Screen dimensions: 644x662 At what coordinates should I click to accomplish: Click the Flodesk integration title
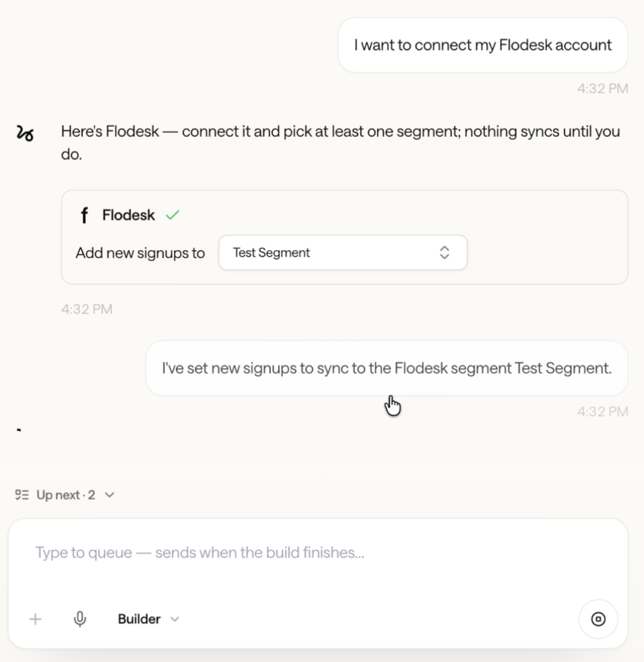click(128, 215)
